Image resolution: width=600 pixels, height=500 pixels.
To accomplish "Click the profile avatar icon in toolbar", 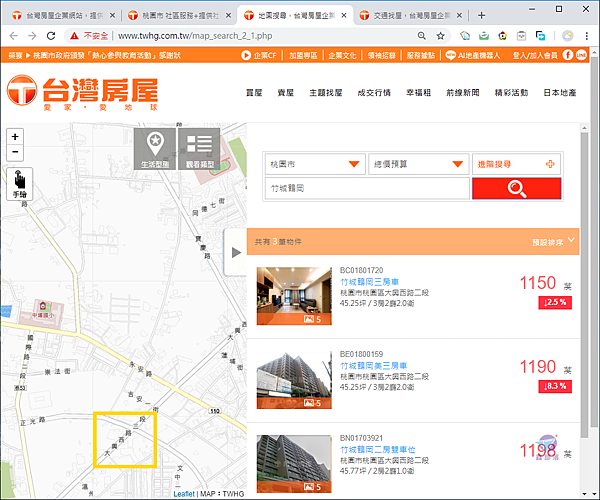I will pyautogui.click(x=568, y=36).
